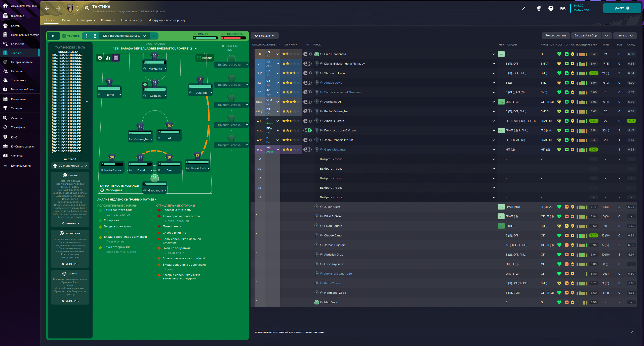This screenshot has width=644, height=346.
Task: Click the search magnifier icon in header
Action: coord(87,8)
